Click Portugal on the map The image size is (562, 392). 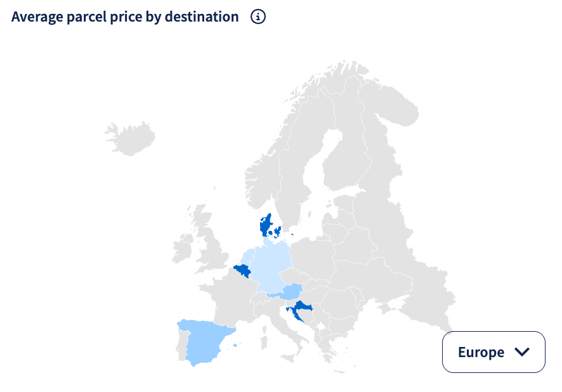tap(181, 344)
